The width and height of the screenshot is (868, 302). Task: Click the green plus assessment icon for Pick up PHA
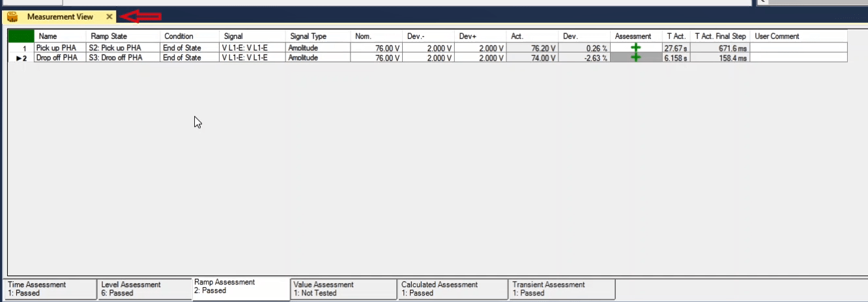[635, 48]
